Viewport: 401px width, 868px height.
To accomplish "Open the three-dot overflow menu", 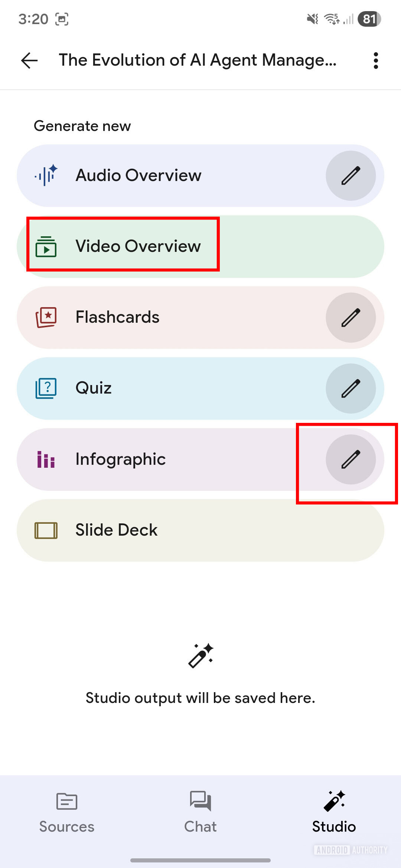I will 375,60.
